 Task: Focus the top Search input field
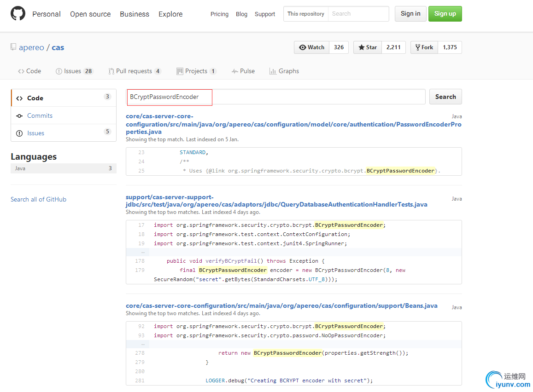[x=358, y=14]
